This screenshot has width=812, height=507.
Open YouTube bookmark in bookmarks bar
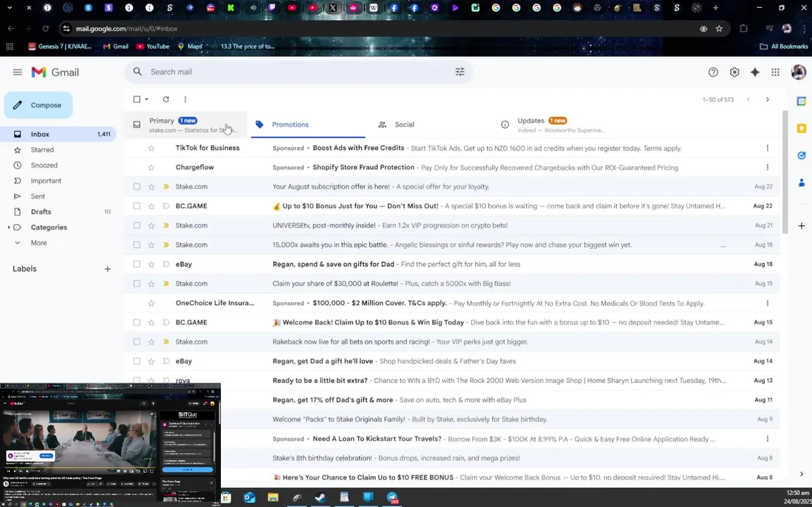coord(153,46)
